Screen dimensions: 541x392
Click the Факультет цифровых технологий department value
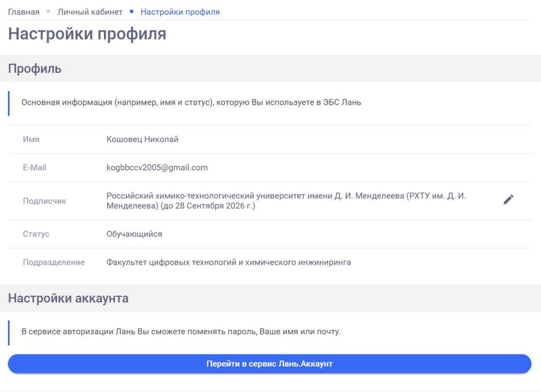tap(228, 262)
